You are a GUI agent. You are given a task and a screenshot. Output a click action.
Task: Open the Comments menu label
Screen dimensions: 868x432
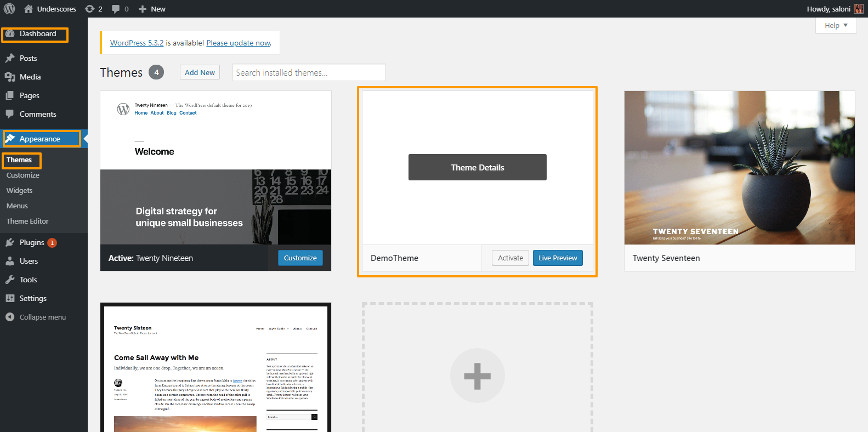[x=38, y=114]
